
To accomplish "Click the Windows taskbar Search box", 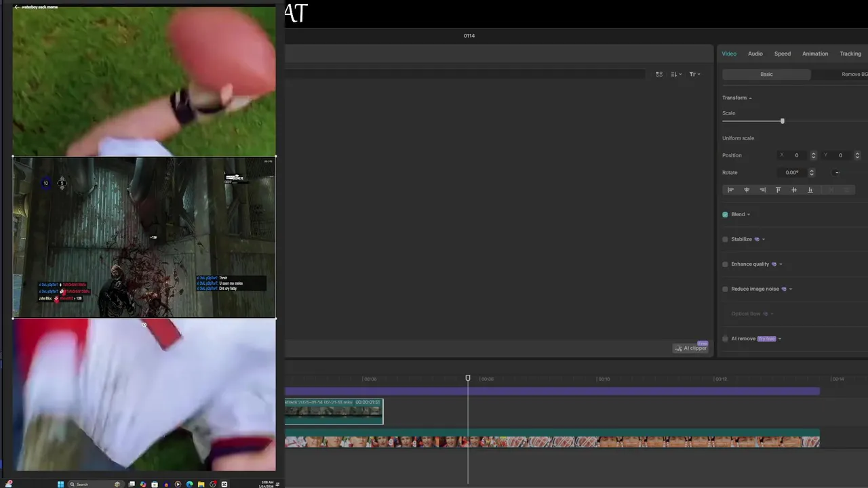I will pos(96,484).
